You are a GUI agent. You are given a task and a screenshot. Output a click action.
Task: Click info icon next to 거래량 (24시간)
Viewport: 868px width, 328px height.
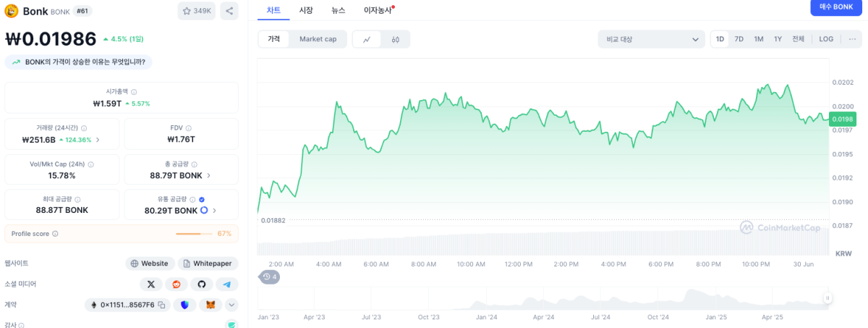[x=84, y=127]
